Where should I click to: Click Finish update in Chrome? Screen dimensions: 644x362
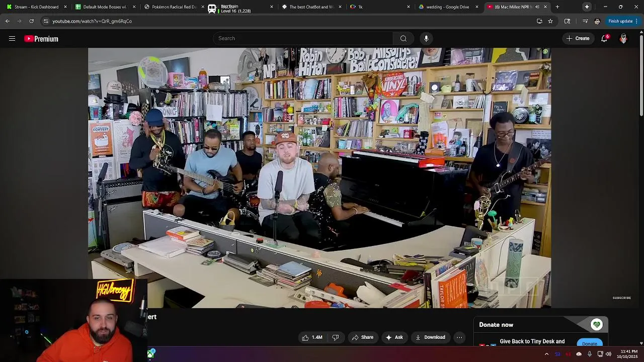[x=620, y=21]
